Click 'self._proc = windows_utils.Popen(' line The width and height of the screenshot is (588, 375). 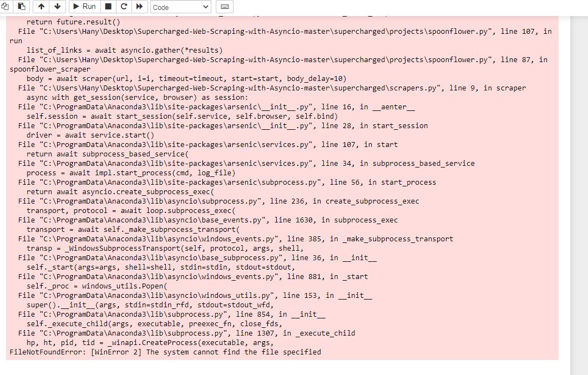pyautogui.click(x=97, y=286)
